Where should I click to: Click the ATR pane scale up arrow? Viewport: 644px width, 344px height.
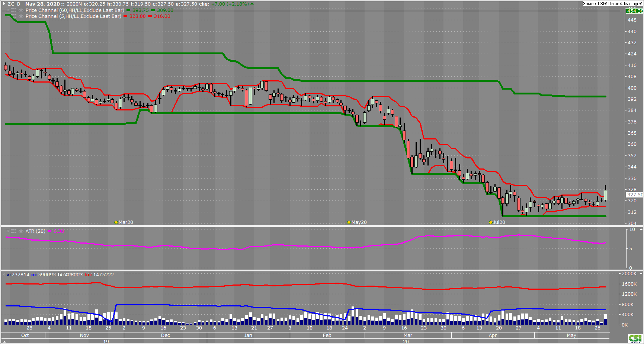pyautogui.click(x=641, y=229)
